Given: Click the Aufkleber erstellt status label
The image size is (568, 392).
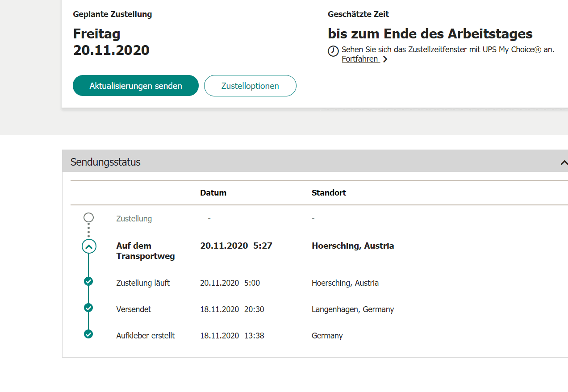Looking at the screenshot, I should [146, 336].
